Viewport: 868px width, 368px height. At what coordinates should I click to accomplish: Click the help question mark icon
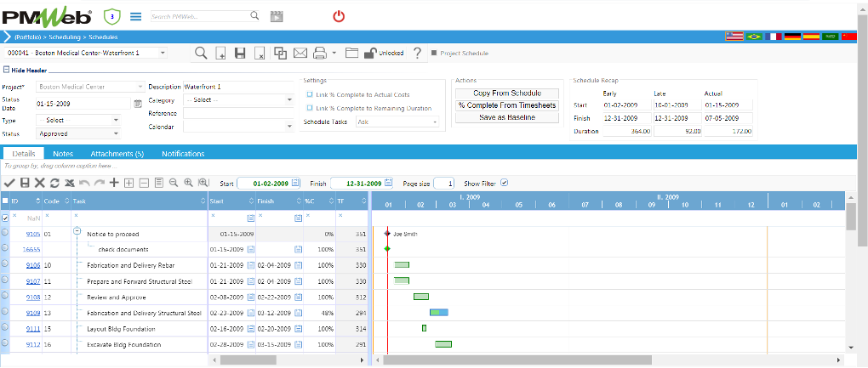pyautogui.click(x=417, y=53)
